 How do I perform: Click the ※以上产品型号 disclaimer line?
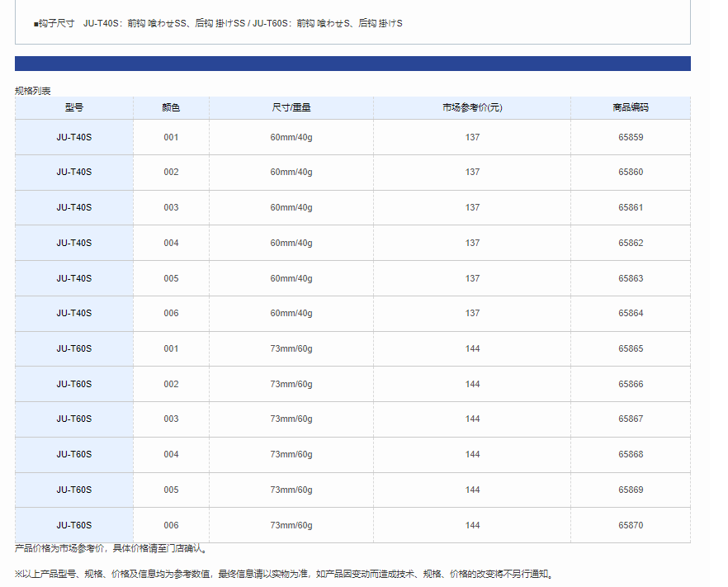pos(285,575)
